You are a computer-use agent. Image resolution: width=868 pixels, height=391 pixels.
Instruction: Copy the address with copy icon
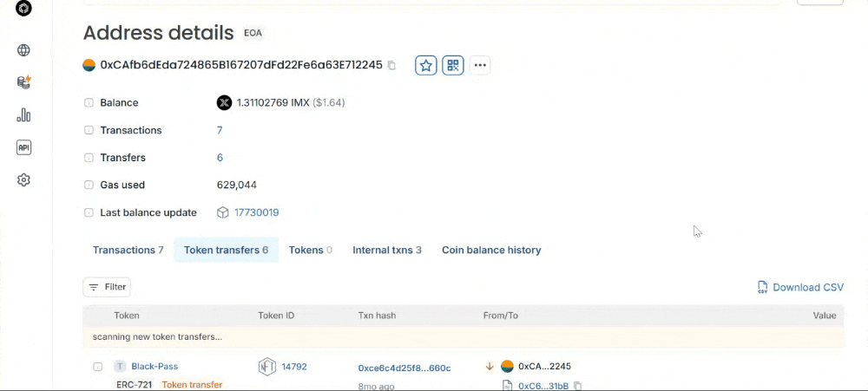392,65
